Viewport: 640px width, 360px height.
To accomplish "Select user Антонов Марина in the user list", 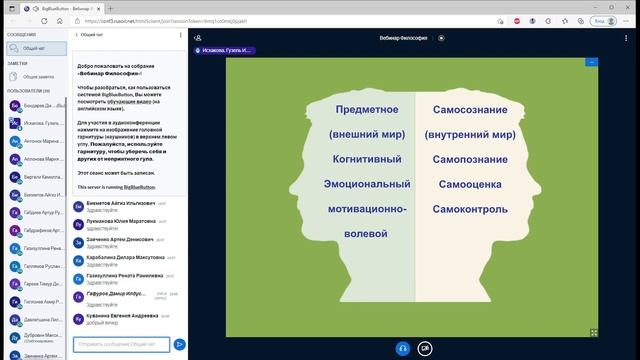I will pos(37,141).
